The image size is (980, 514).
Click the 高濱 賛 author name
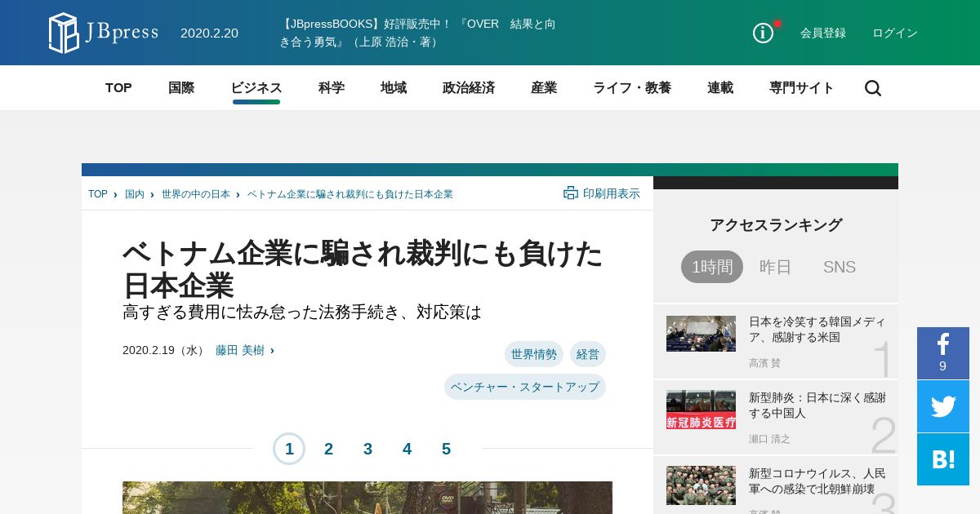coord(764,363)
